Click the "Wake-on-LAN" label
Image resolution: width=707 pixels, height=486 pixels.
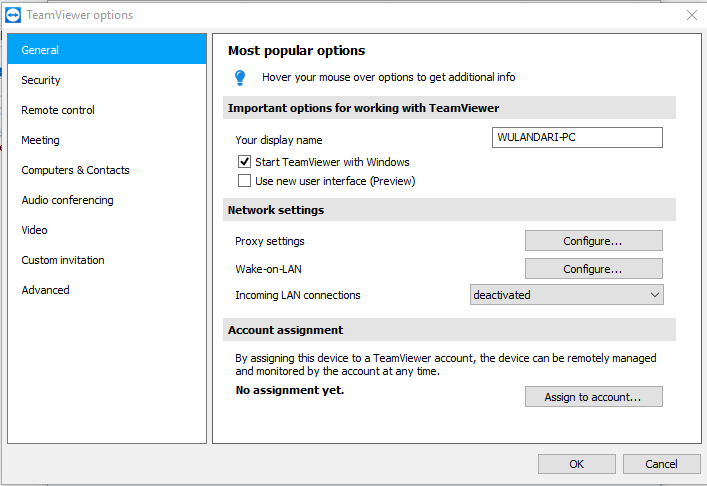(268, 269)
